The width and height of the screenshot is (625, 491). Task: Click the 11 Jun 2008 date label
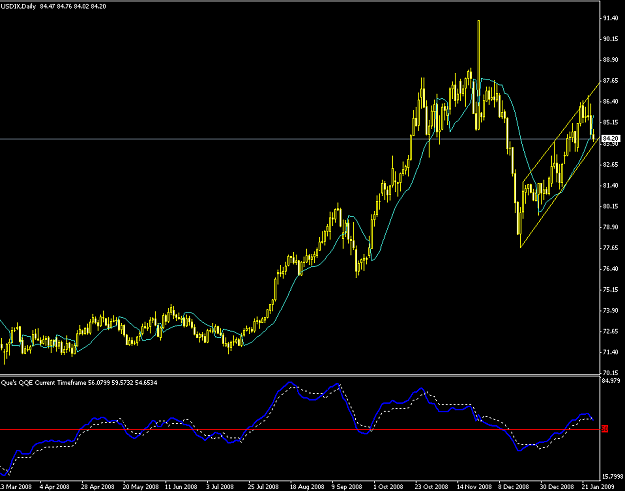(181, 487)
